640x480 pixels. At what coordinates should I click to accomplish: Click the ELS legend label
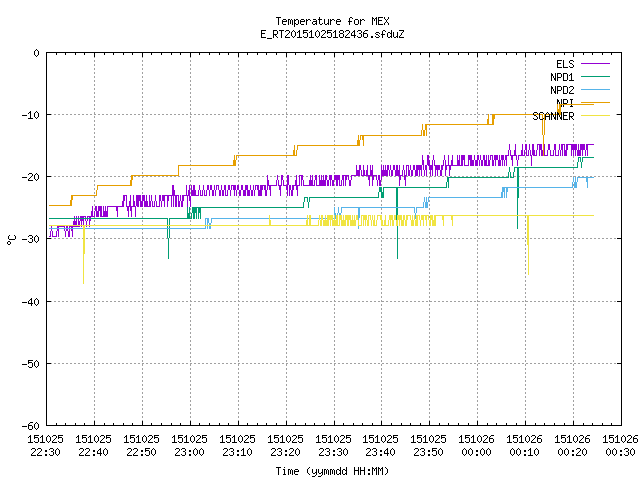click(x=565, y=64)
